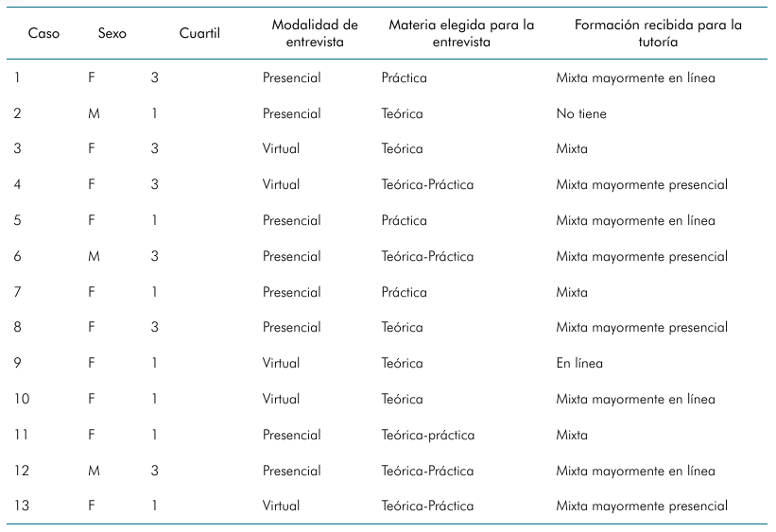Click the Sexo column header
Image resolution: width=776 pixels, height=532 pixels.
click(x=112, y=33)
